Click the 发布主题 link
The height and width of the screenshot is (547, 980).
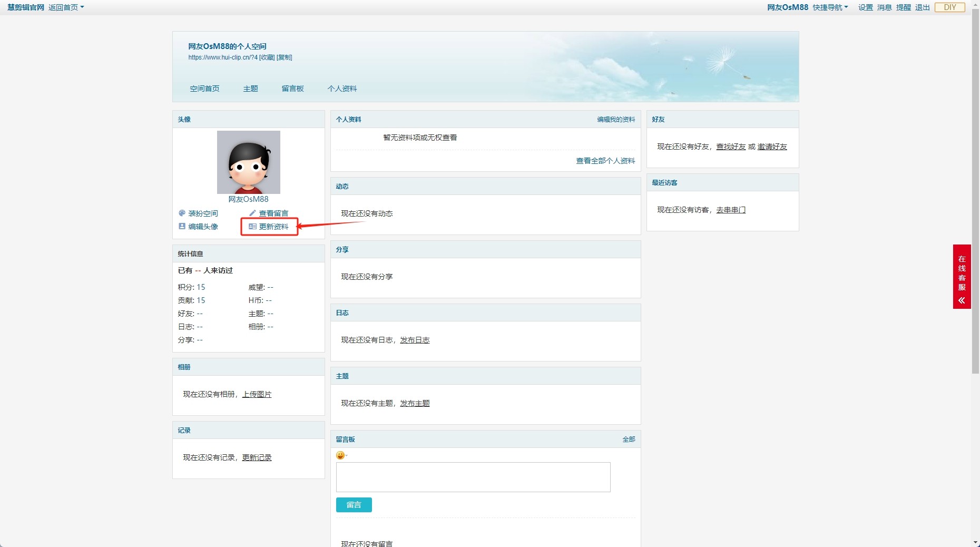pos(415,403)
